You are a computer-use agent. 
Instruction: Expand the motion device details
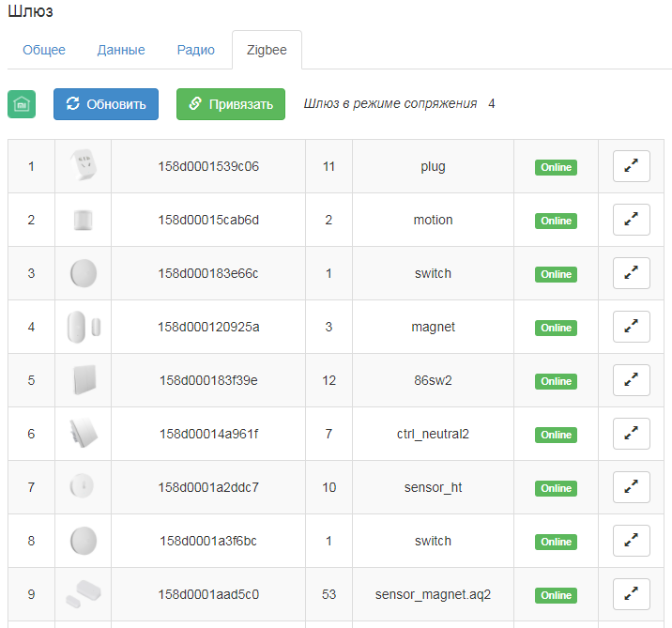(631, 221)
